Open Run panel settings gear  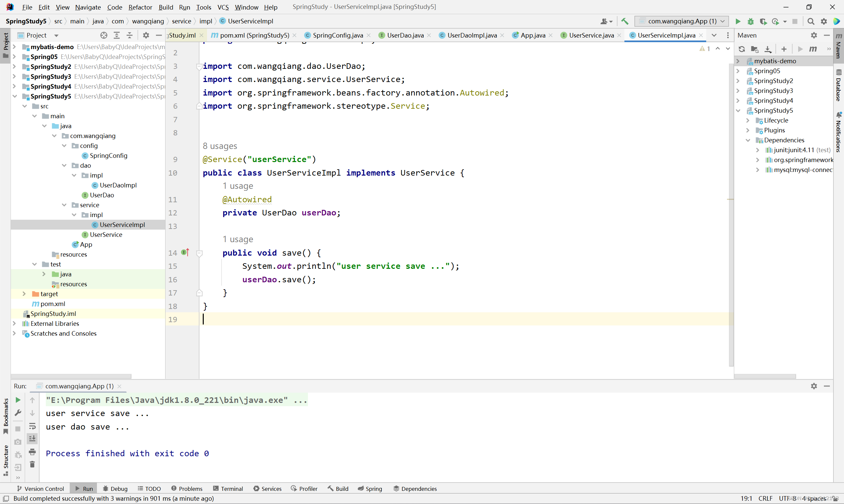814,386
